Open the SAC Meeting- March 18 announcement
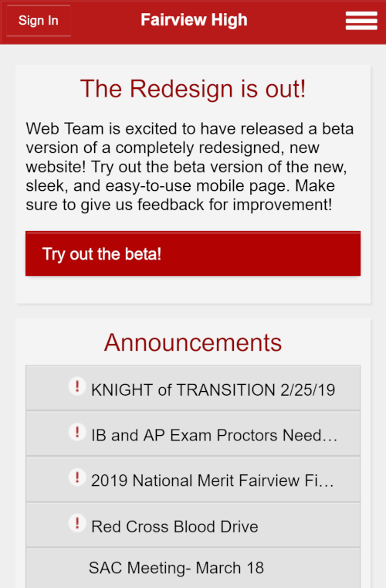 [193, 568]
